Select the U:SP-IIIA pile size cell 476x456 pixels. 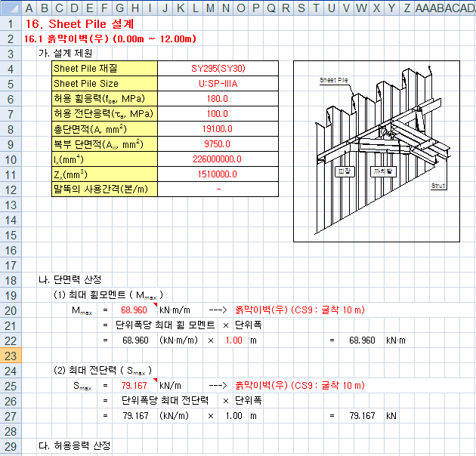click(218, 83)
